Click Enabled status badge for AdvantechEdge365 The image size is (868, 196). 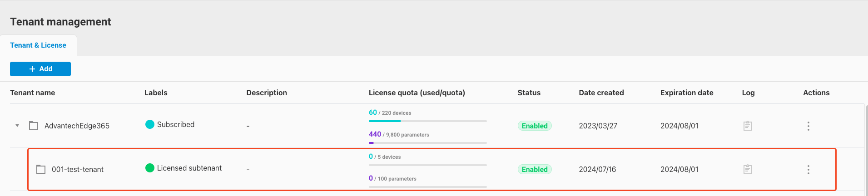pos(535,126)
